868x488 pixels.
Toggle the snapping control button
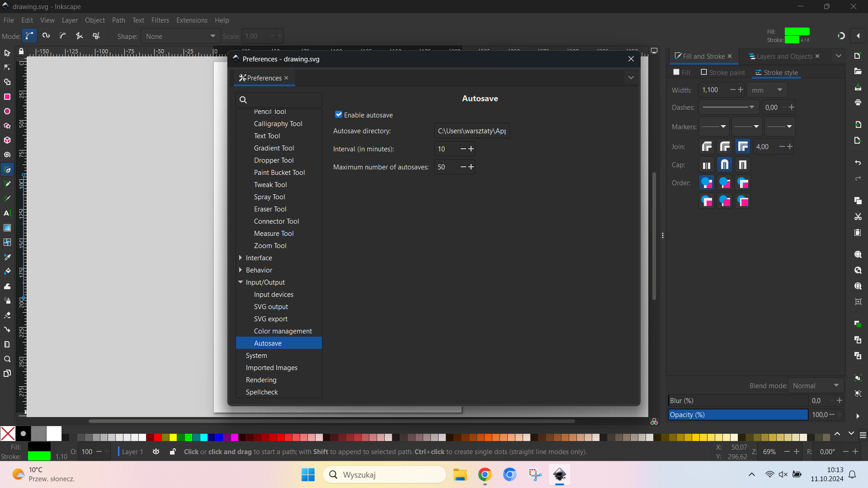click(841, 36)
